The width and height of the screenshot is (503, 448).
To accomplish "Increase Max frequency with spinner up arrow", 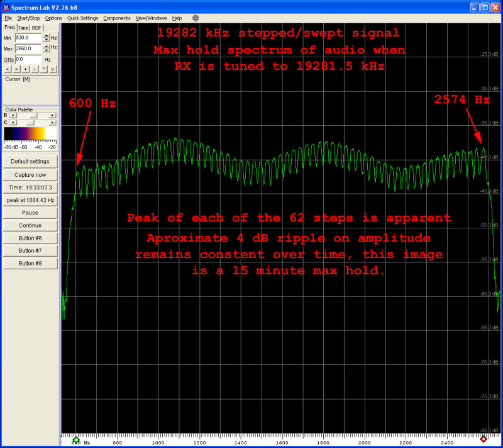I will point(46,47).
